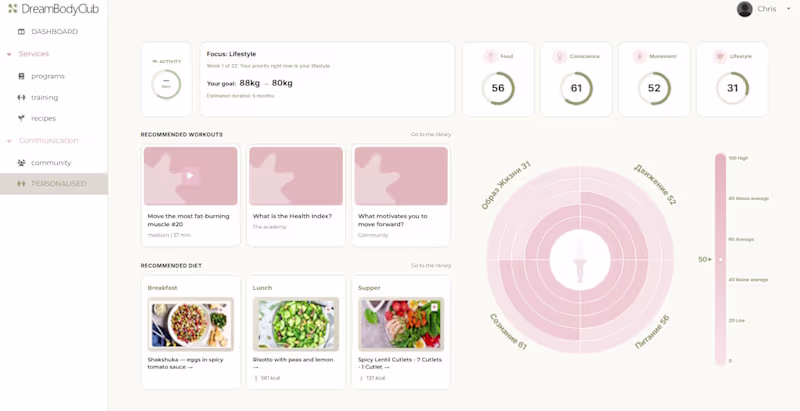The height and width of the screenshot is (411, 800).
Task: Click the Conscience score 61 ring
Action: coord(576,88)
